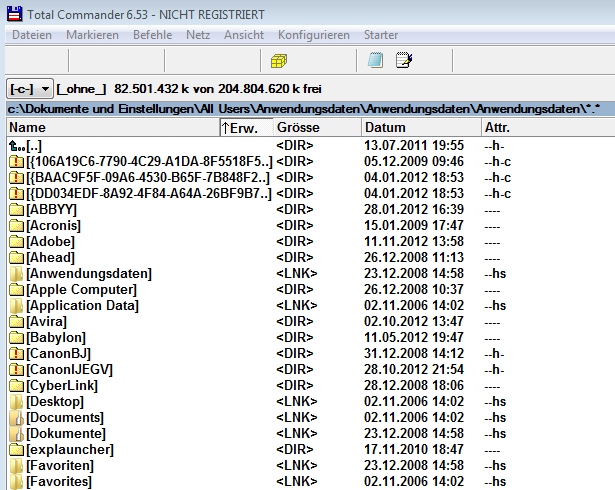
Task: Click folder icon of {106A19C6-7790 entry
Action: click(16, 162)
